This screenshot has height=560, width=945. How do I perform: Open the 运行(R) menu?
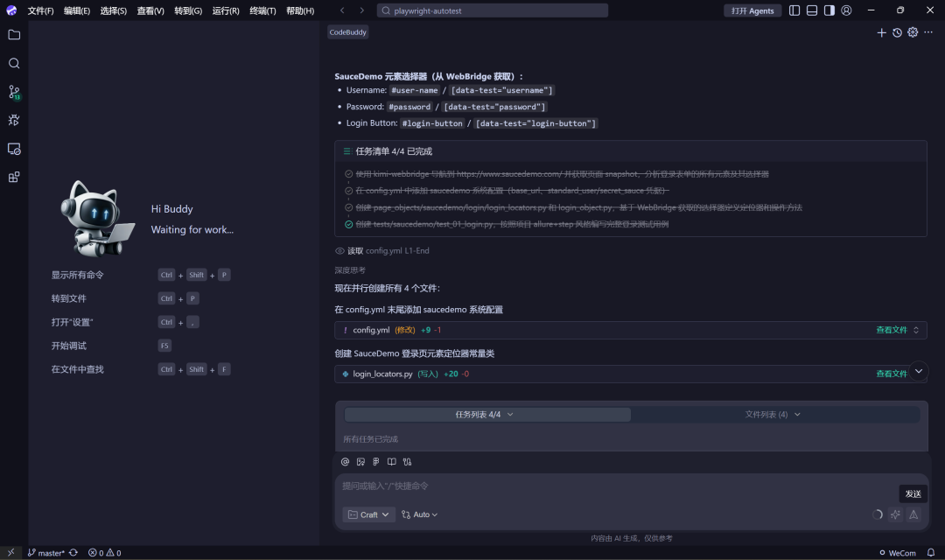[x=226, y=10]
